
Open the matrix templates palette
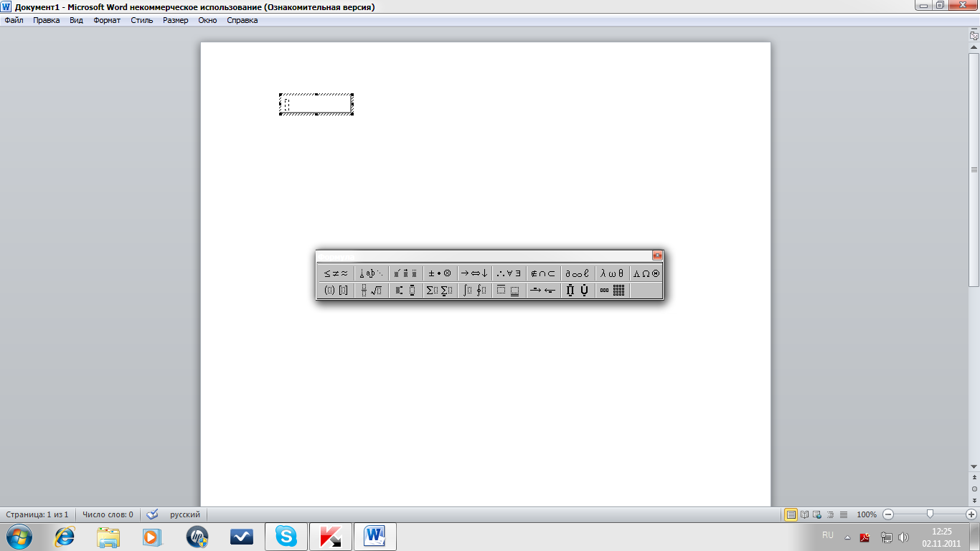click(612, 291)
